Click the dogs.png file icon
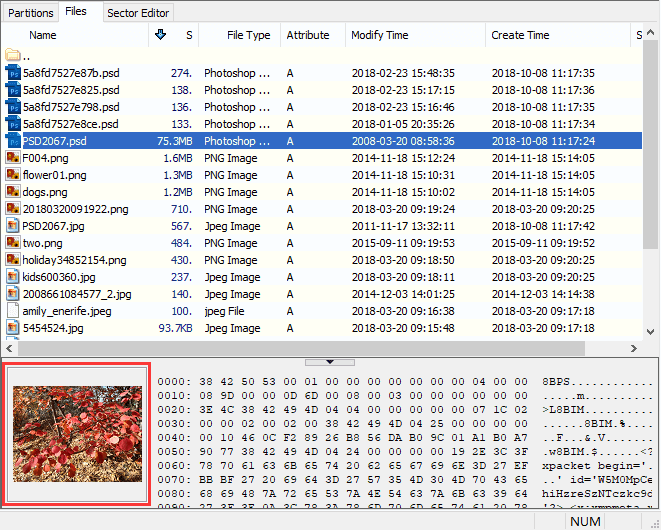Image resolution: width=661 pixels, height=530 pixels. 13,192
